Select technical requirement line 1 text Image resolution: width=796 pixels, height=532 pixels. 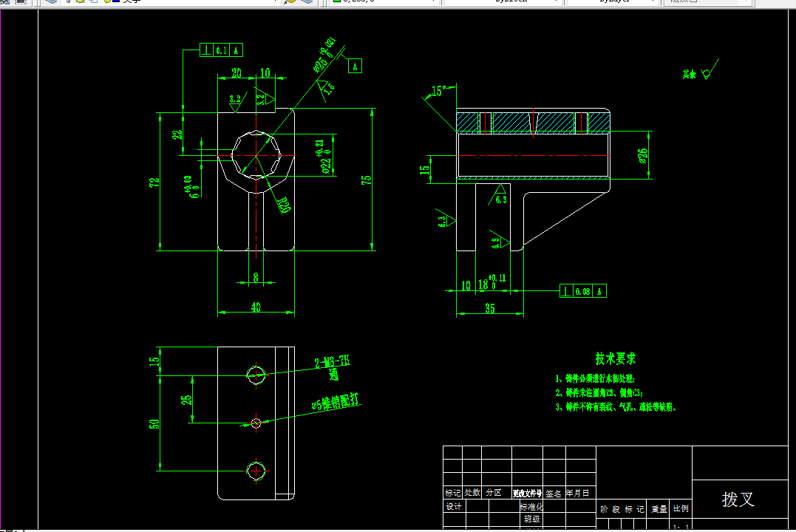[x=595, y=379]
